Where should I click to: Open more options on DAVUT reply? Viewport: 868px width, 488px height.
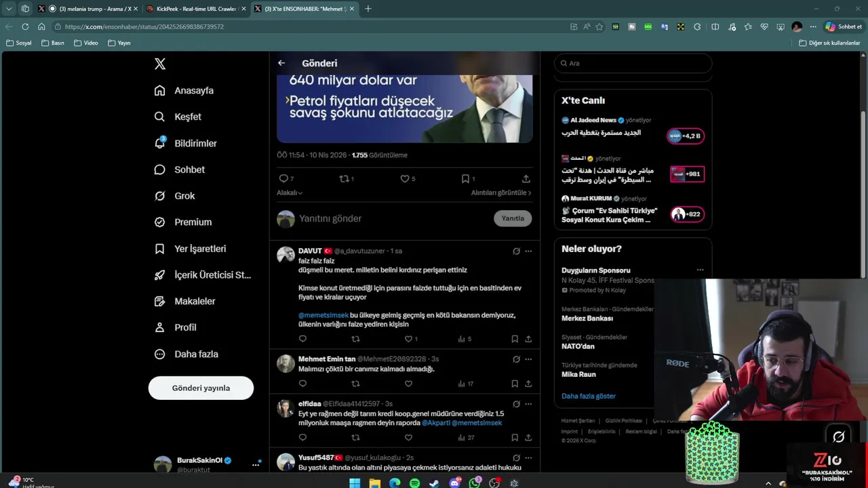[528, 251]
